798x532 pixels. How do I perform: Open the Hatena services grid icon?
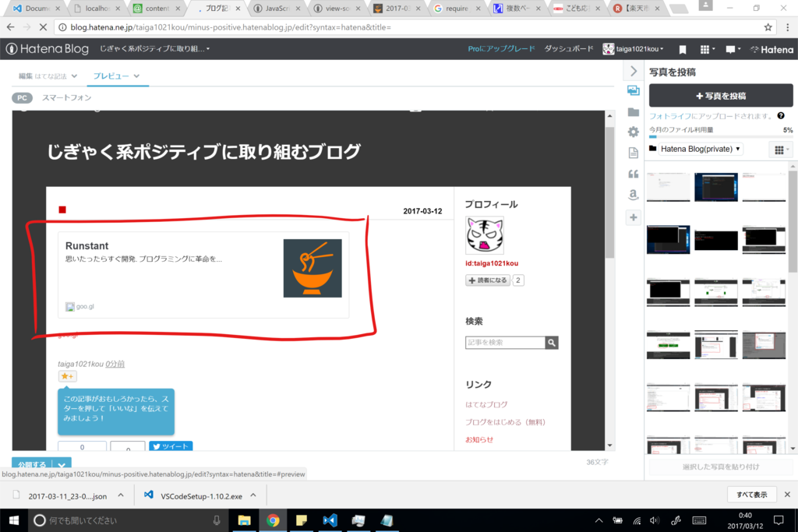(707, 49)
